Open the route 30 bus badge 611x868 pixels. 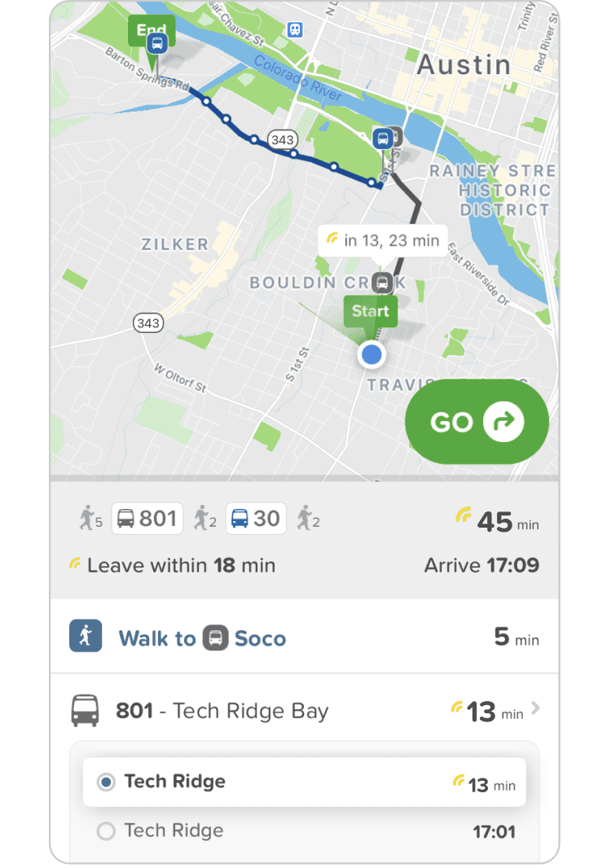pyautogui.click(x=256, y=519)
